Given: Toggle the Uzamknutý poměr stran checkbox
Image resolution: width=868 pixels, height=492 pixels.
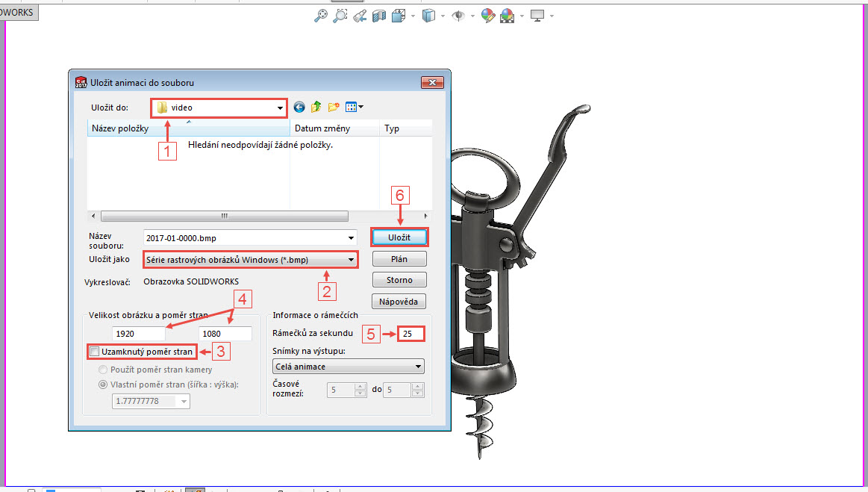Looking at the screenshot, I should click(96, 351).
